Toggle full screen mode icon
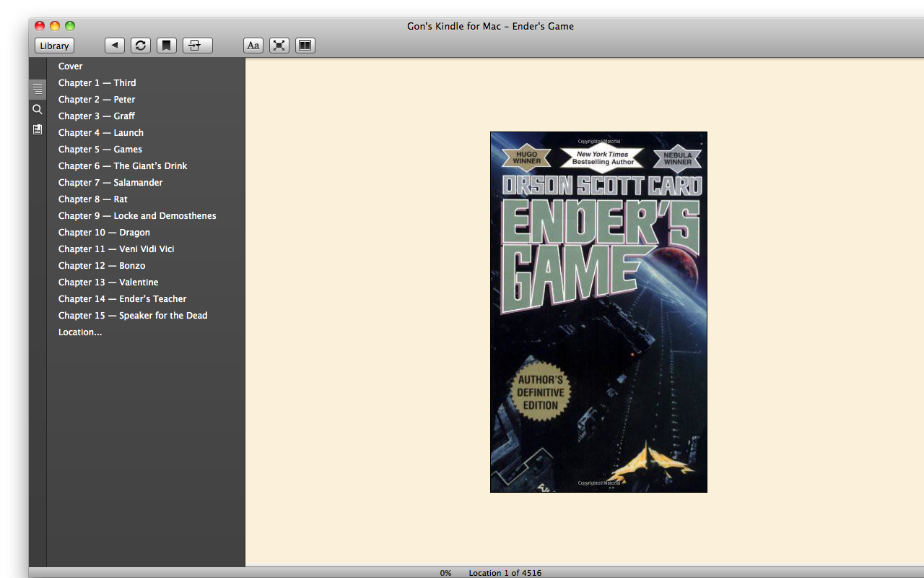 279,46
